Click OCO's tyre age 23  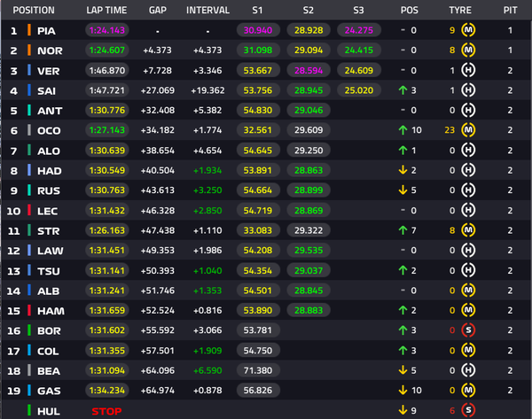tap(450, 130)
